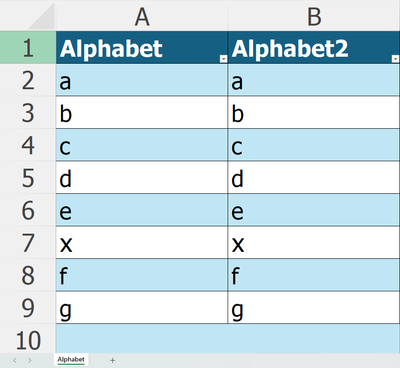Select row 7 header
This screenshot has height=368, width=400.
coord(28,242)
